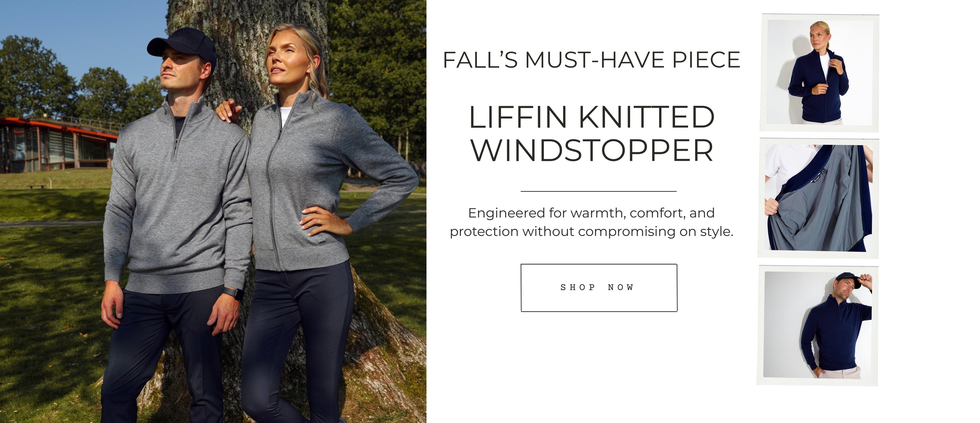Click the smartwatch on the man's wrist
Screen dimensions: 980x423
(x=234, y=294)
